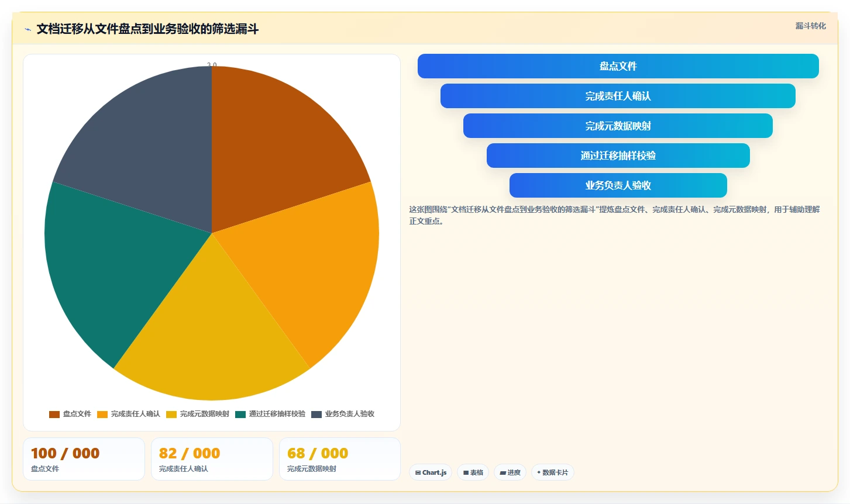Screen dimensions: 850x504
Task: Click the title 文档迁移从文件盘点到业务验收的筛选漏斗
Action: pyautogui.click(x=147, y=29)
